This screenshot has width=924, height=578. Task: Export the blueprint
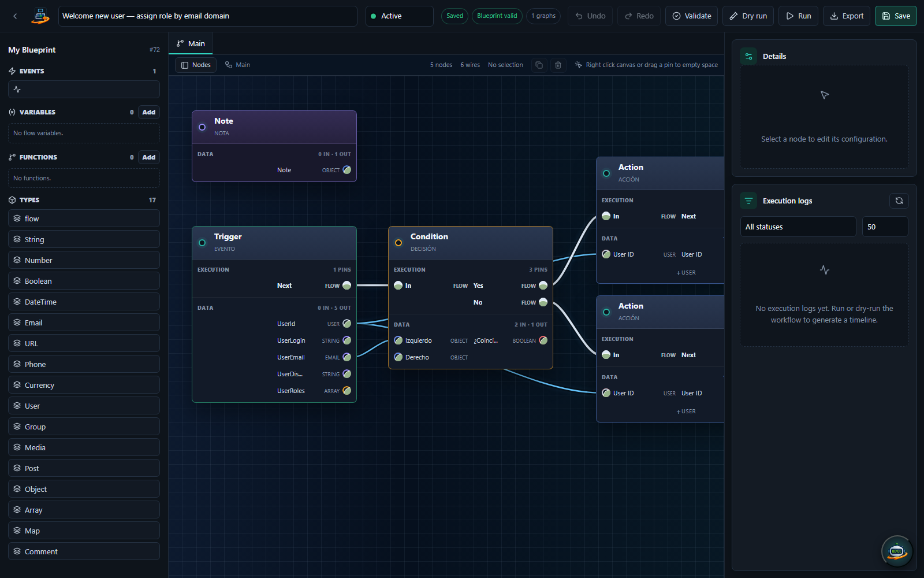847,16
